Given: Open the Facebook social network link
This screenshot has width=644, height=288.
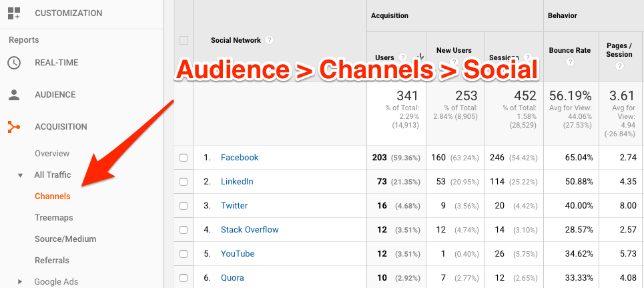Looking at the screenshot, I should coord(240,158).
